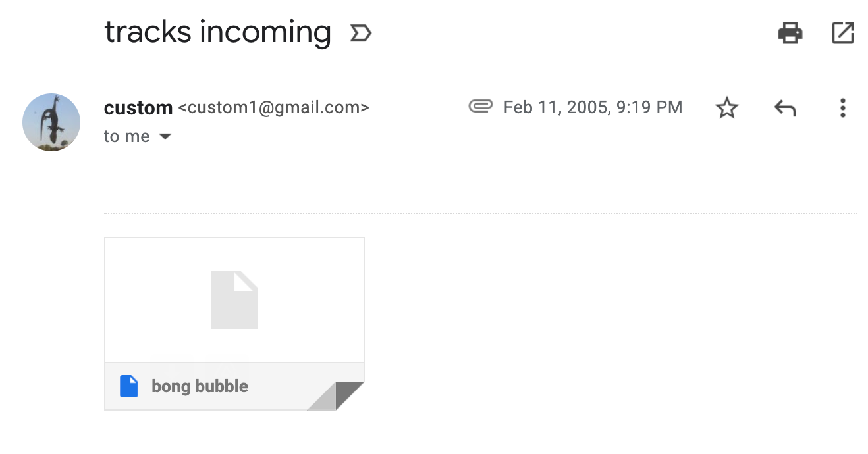Viewport: 868px width, 454px height.
Task: Open the email in a new window
Action: click(843, 33)
